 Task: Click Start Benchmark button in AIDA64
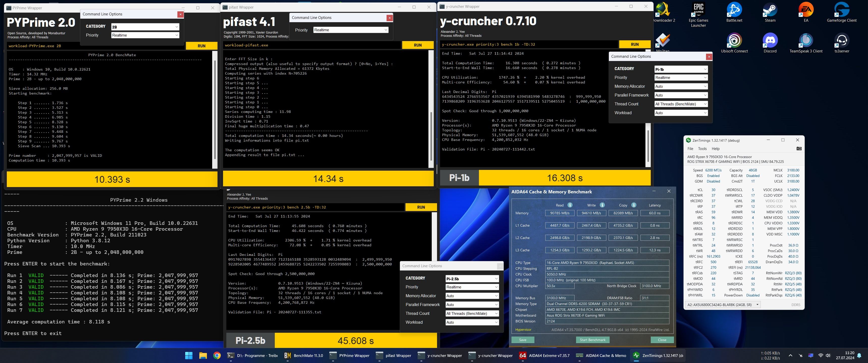592,340
